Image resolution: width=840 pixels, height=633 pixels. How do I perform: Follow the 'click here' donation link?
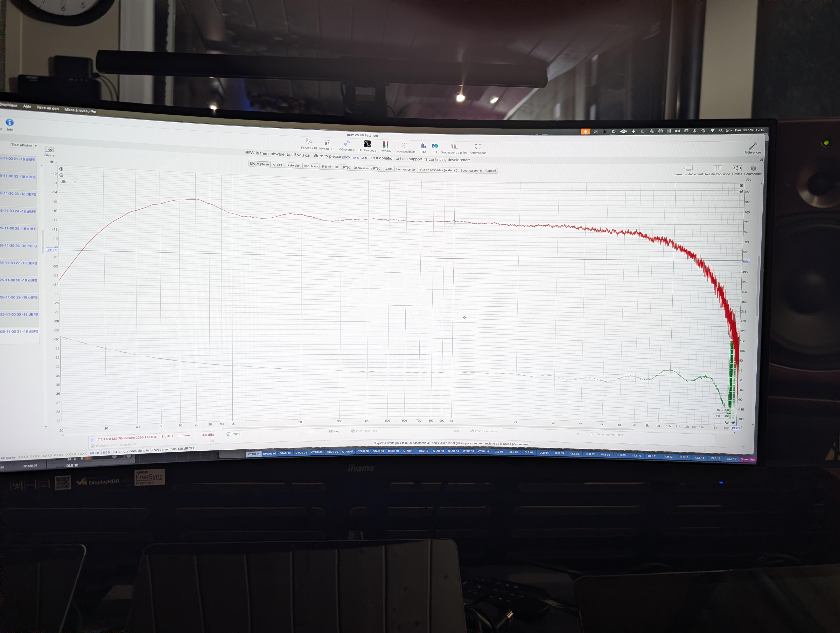tap(350, 157)
